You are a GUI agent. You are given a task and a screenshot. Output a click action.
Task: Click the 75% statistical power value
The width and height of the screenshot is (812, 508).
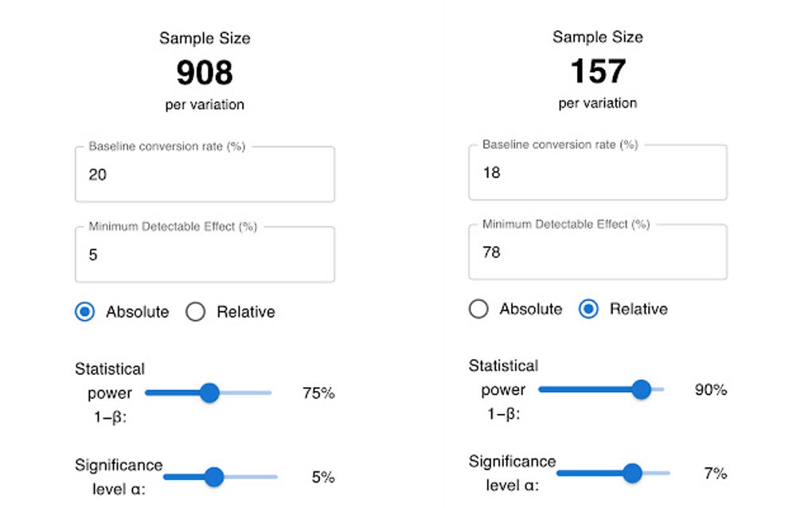click(318, 393)
